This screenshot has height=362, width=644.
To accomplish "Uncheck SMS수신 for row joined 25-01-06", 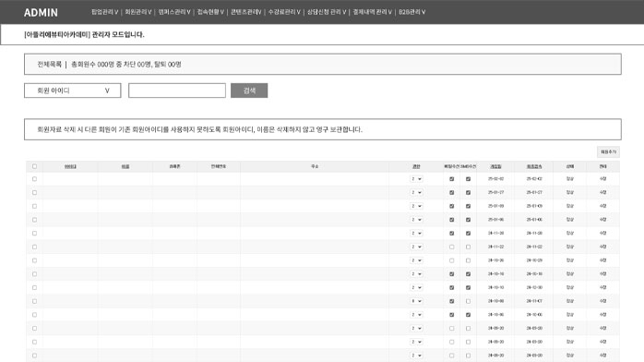I will point(468,220).
